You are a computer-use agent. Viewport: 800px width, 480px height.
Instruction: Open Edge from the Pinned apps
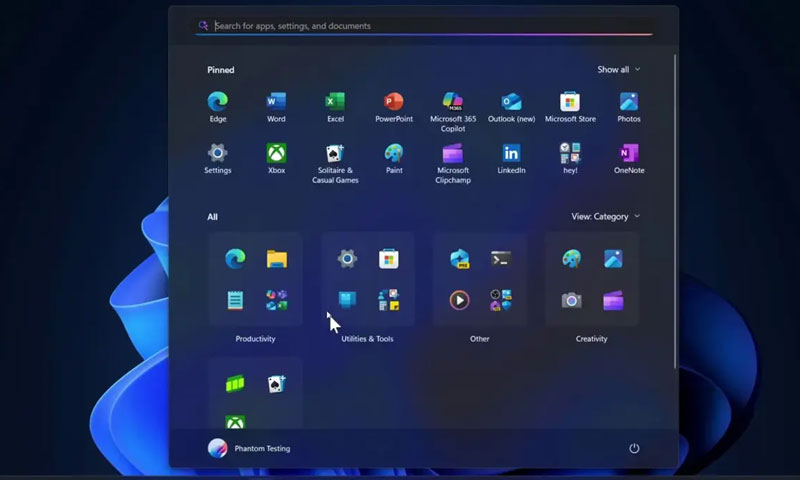tap(218, 107)
